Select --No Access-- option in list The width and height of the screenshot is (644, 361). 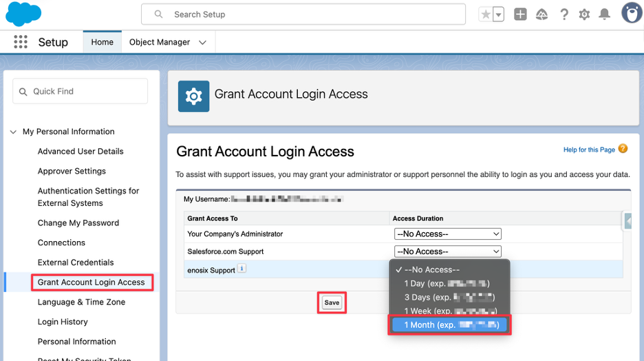449,270
